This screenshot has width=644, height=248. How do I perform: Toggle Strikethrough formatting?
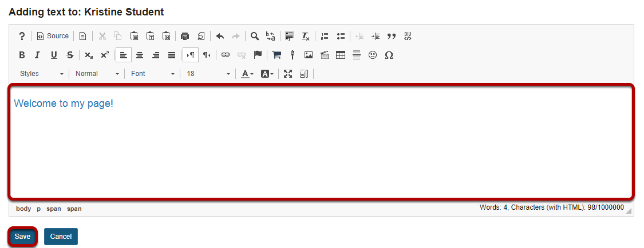tap(70, 55)
